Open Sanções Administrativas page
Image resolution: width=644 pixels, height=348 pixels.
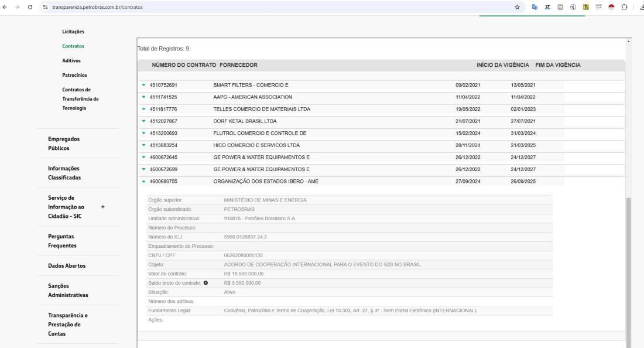[68, 291]
